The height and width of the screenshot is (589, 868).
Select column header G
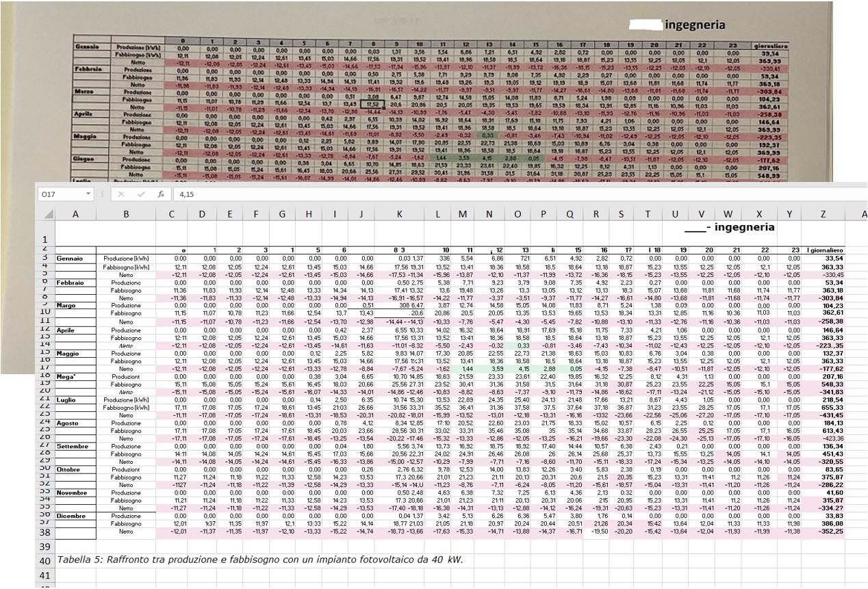coord(281,215)
